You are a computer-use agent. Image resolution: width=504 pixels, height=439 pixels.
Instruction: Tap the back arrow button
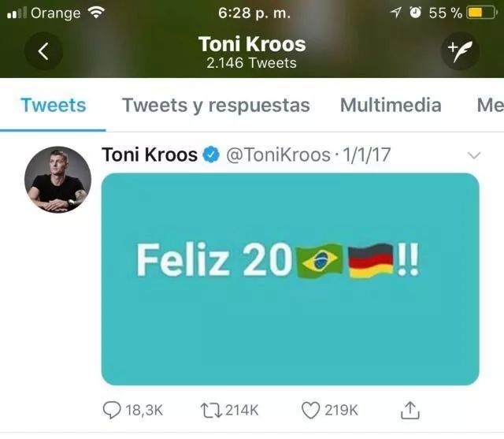pyautogui.click(x=44, y=52)
